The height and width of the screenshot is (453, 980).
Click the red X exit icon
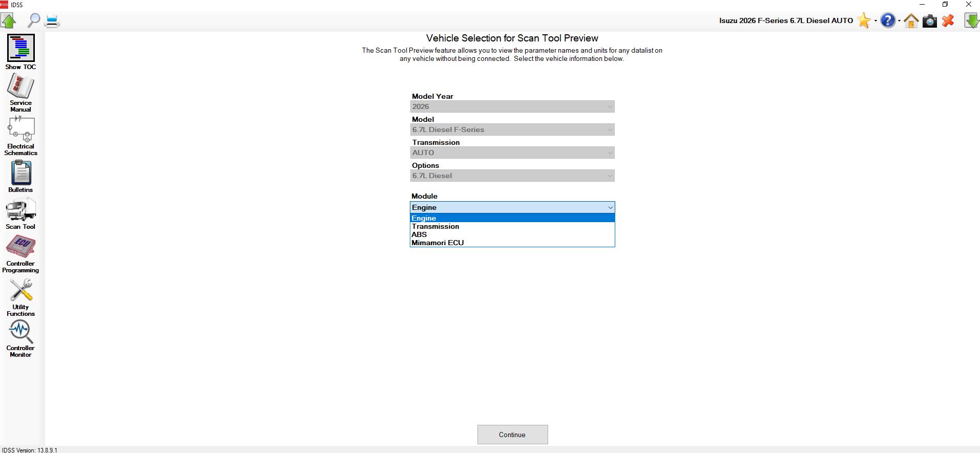(948, 20)
